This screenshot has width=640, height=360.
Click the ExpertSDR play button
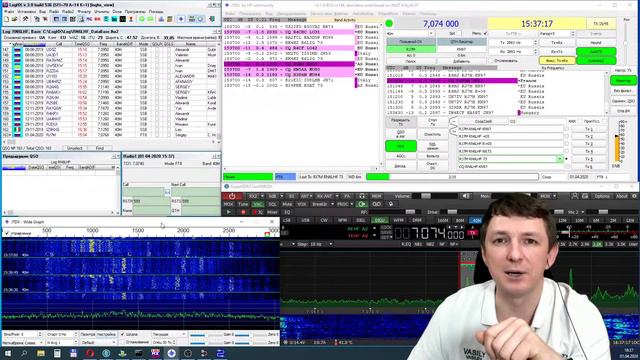tap(229, 212)
